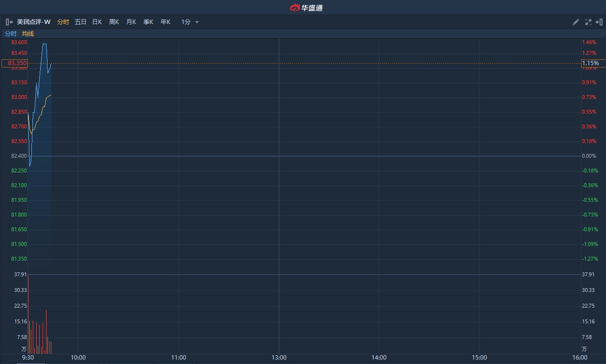Open the 季K quarterly chart tab
606x364 pixels.
(x=148, y=22)
